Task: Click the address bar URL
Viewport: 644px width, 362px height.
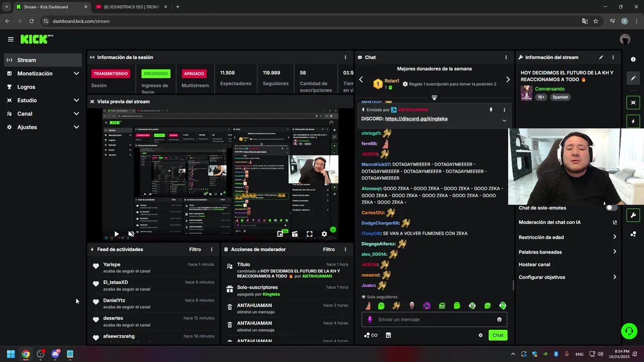Action: coord(80,21)
